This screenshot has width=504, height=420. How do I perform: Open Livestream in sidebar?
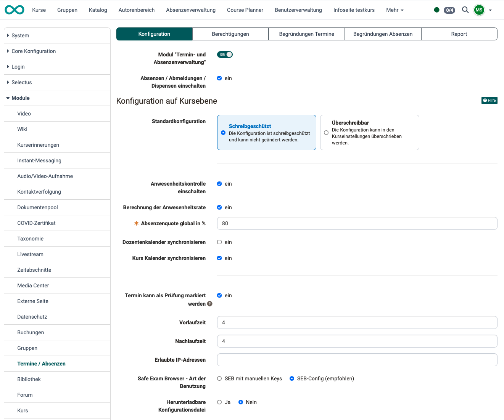(57, 254)
